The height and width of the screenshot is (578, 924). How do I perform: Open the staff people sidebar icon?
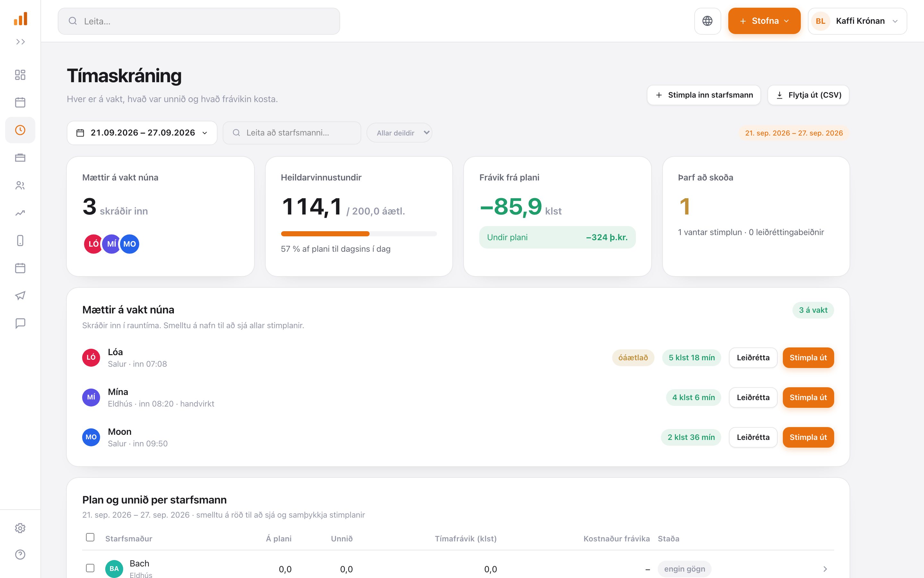pyautogui.click(x=20, y=185)
